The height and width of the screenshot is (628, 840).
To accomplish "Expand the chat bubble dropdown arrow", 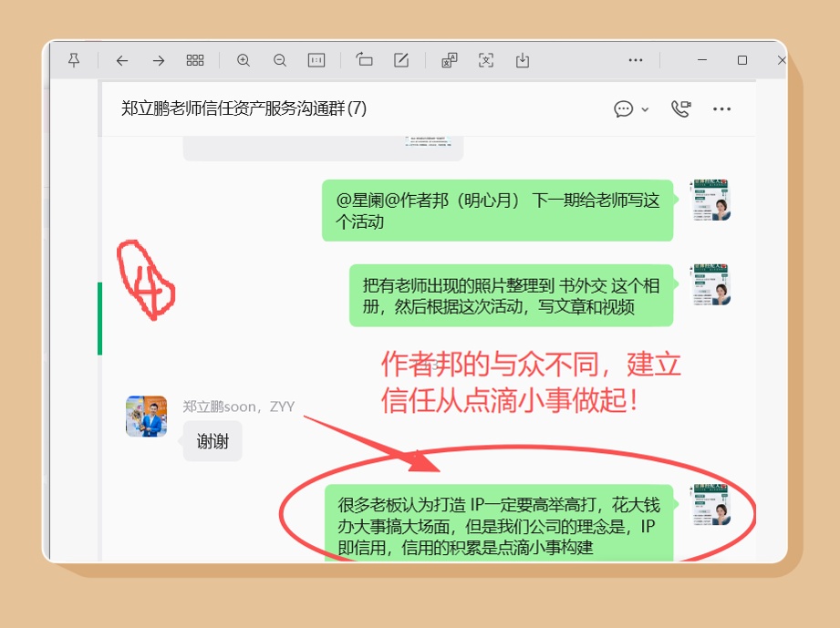I will (646, 109).
